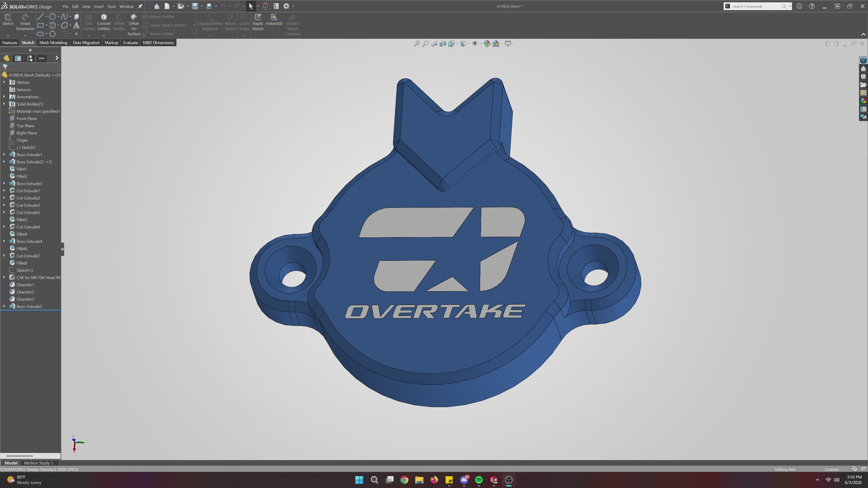Open Spotify from the taskbar
Screen dimensions: 868x488
point(479,480)
